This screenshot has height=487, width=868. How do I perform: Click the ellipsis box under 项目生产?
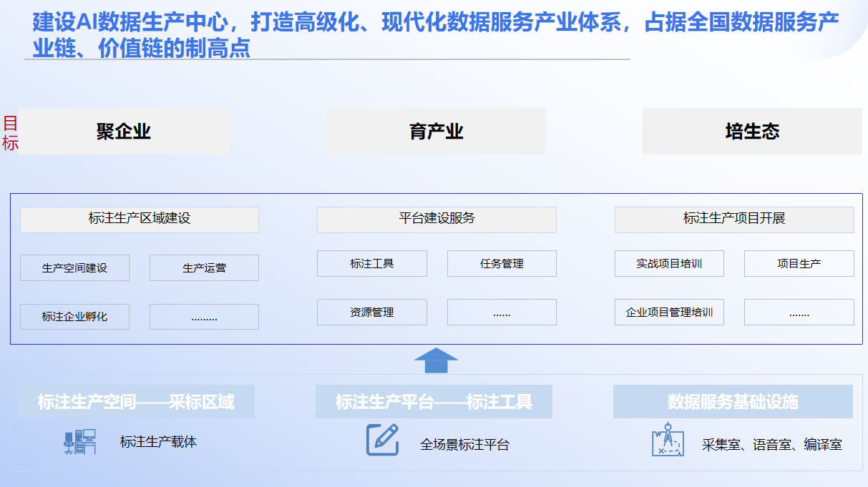[x=799, y=313]
